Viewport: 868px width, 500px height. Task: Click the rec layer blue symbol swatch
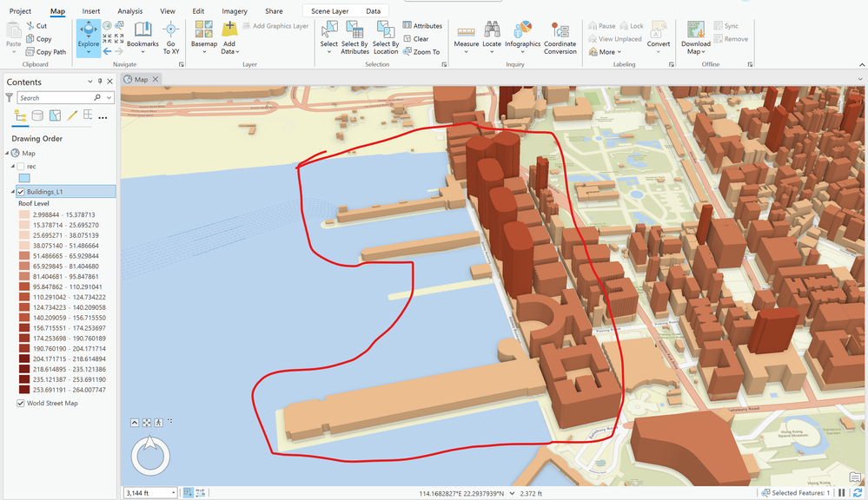pyautogui.click(x=24, y=178)
